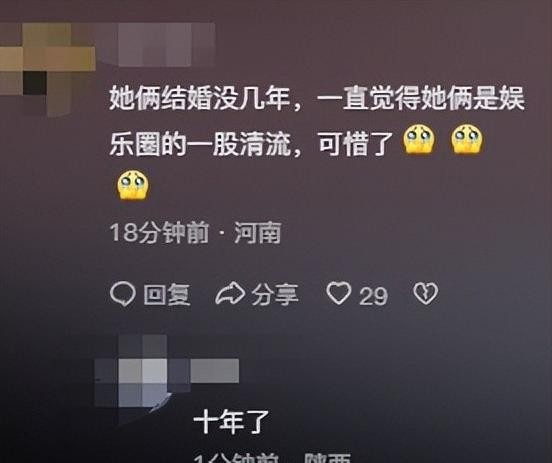The height and width of the screenshot is (463, 552).
Task: Select the reply comment 十年了
Action: tap(231, 422)
